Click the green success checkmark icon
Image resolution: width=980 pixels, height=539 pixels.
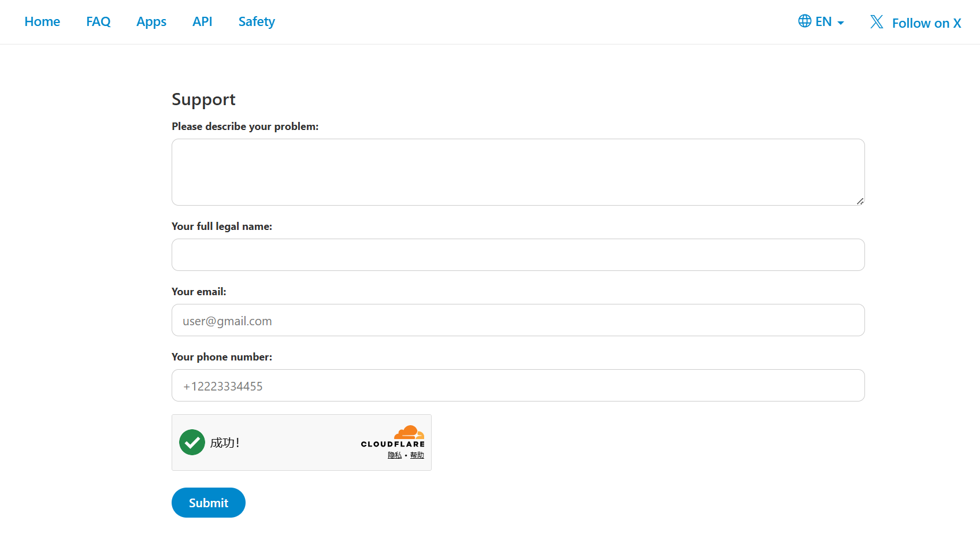[192, 443]
